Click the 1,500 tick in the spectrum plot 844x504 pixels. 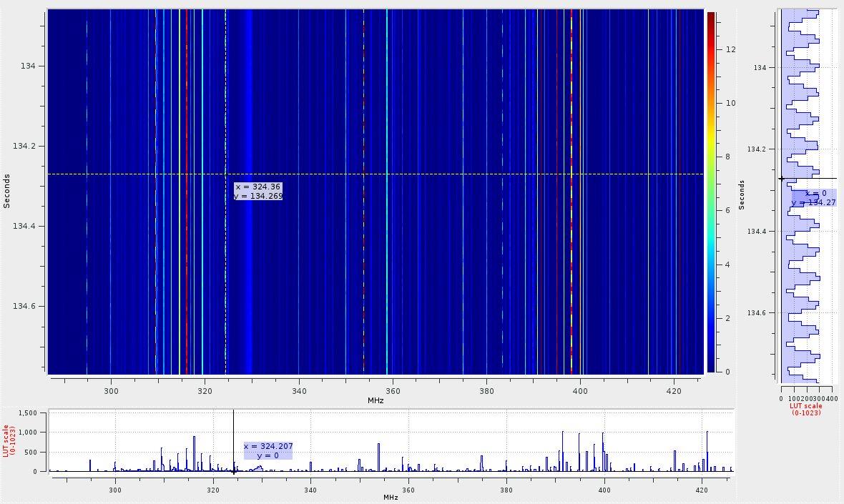click(x=27, y=413)
